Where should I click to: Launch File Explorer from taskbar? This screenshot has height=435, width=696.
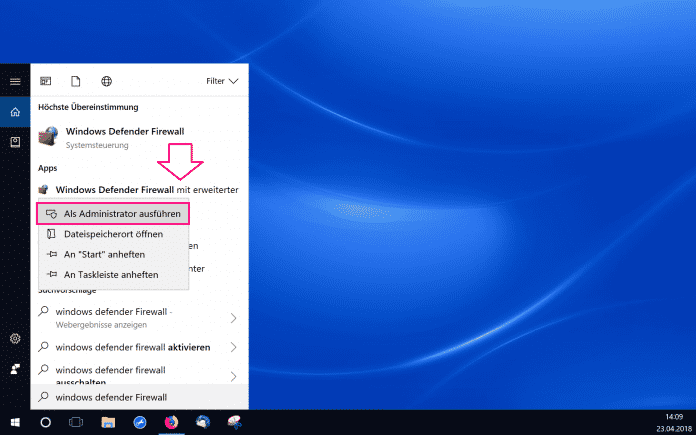(108, 422)
